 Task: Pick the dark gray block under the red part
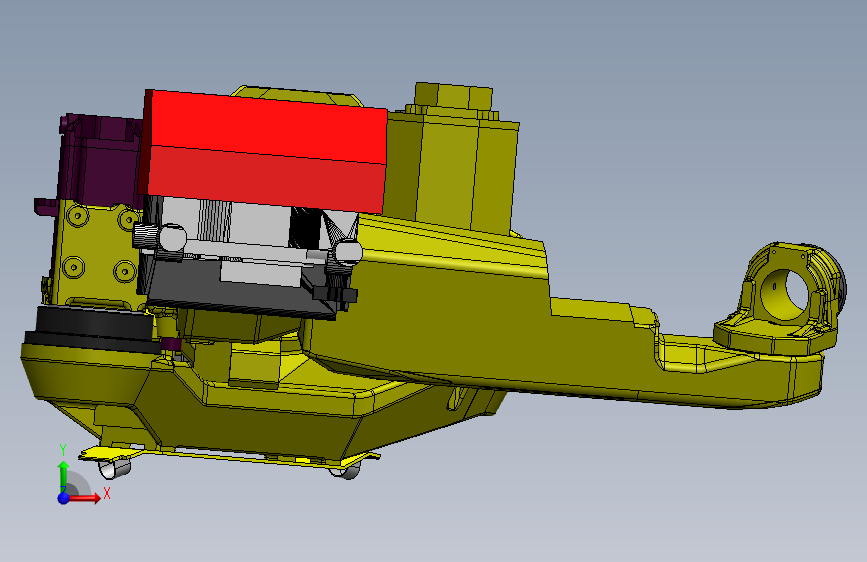[238, 288]
